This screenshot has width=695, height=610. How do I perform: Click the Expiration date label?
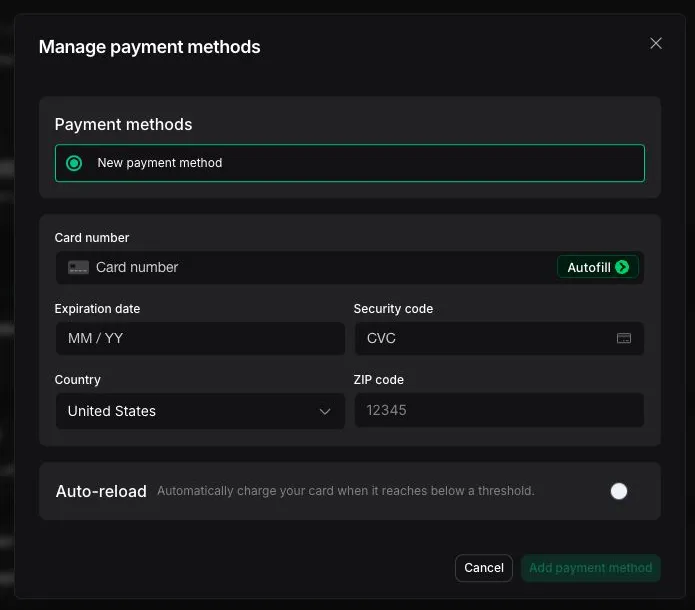(97, 309)
